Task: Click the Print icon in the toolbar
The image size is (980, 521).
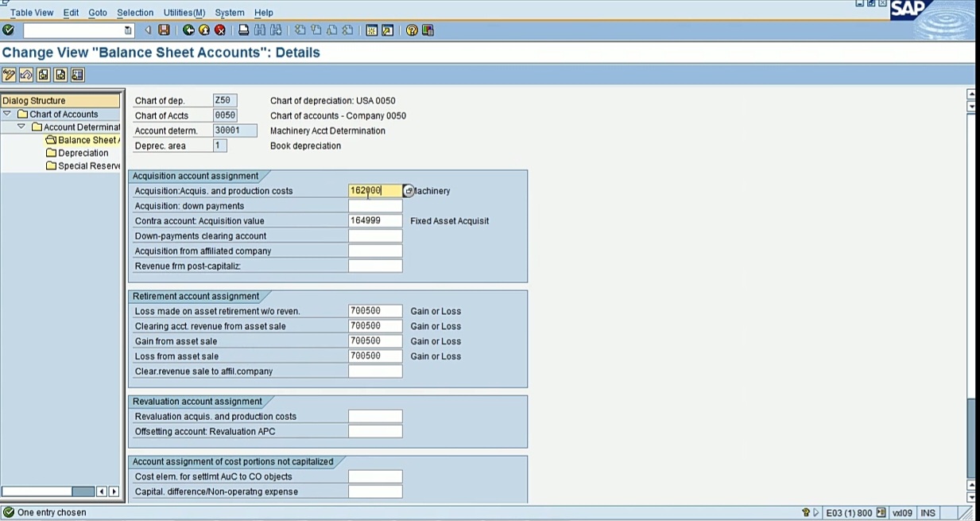Action: tap(244, 30)
